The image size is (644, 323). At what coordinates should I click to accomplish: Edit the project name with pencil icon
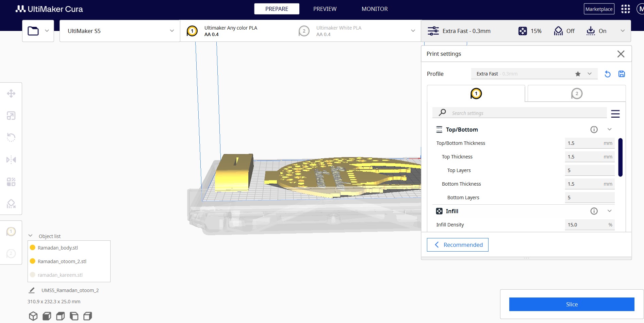tap(32, 290)
